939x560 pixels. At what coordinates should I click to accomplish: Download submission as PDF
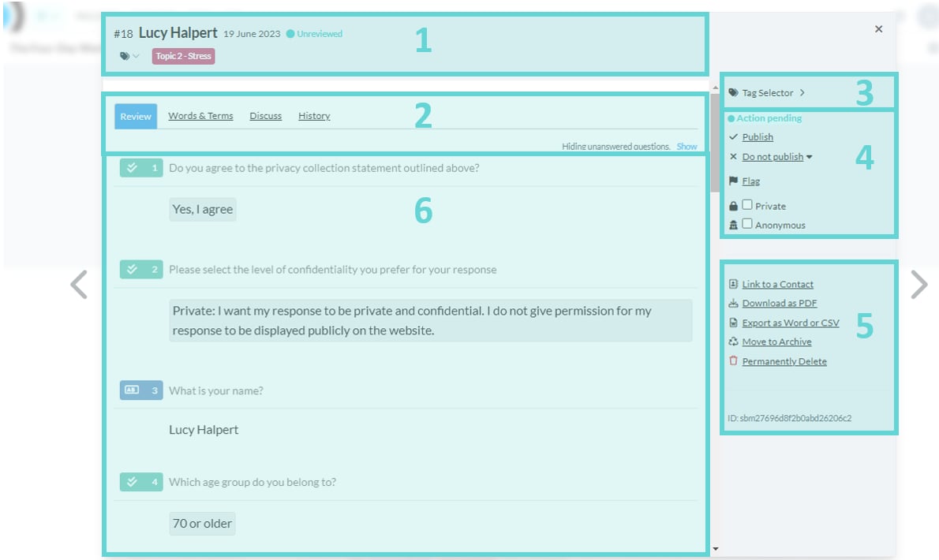pyautogui.click(x=779, y=304)
